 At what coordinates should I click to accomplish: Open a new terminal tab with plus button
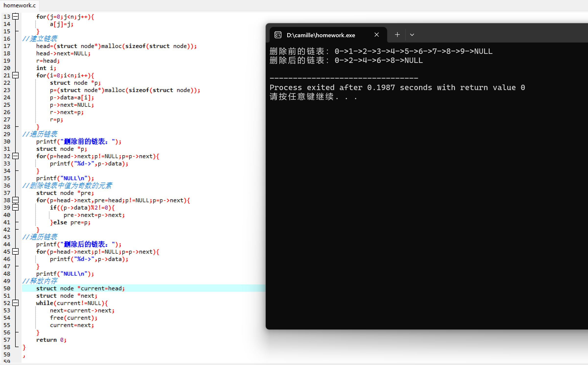(397, 35)
